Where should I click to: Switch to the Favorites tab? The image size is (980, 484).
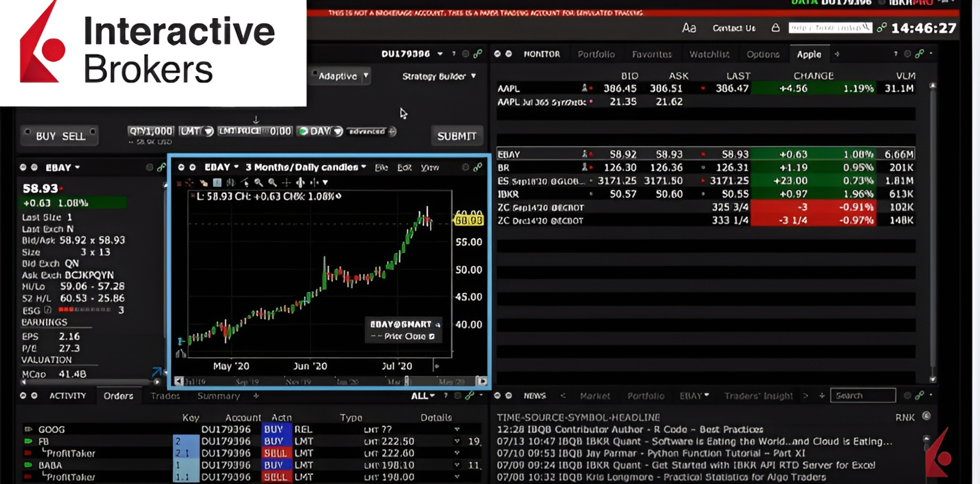point(652,54)
